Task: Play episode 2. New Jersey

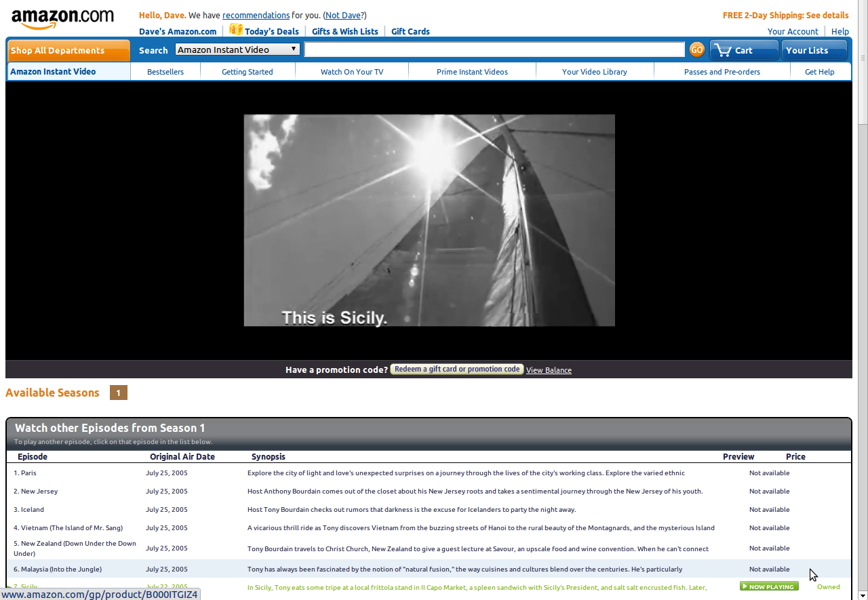Action: [36, 492]
